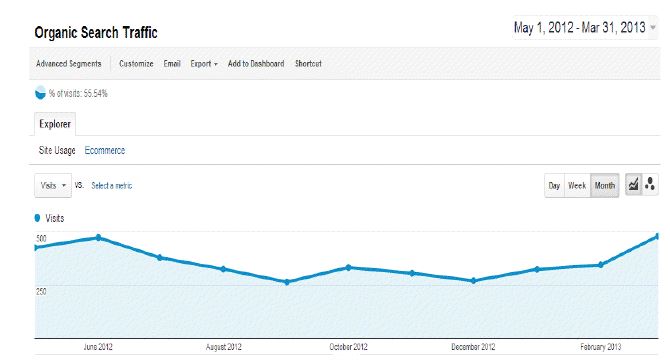670x363 pixels.
Task: Open the date range dropdown arrow
Action: coord(652,28)
